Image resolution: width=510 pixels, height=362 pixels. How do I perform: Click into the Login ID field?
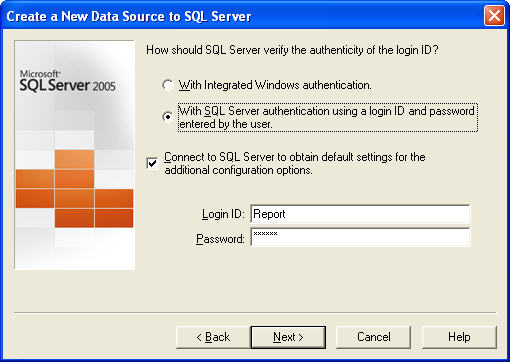coord(360,214)
